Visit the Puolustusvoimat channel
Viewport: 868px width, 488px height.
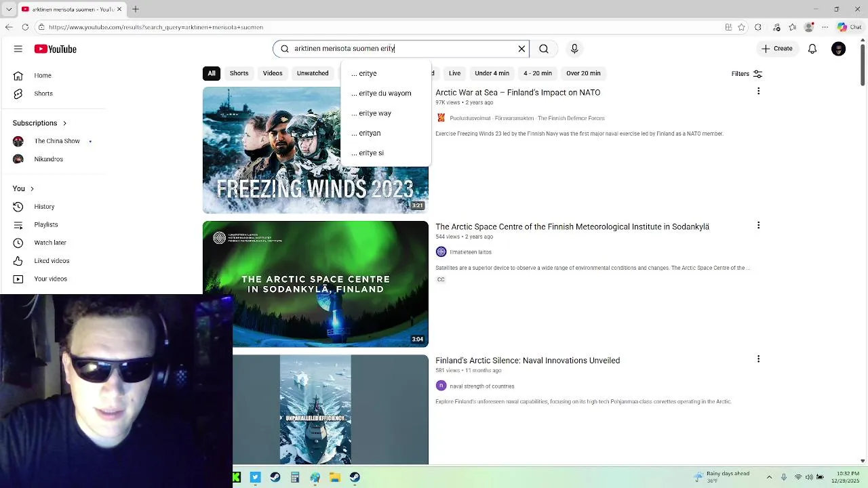click(527, 118)
